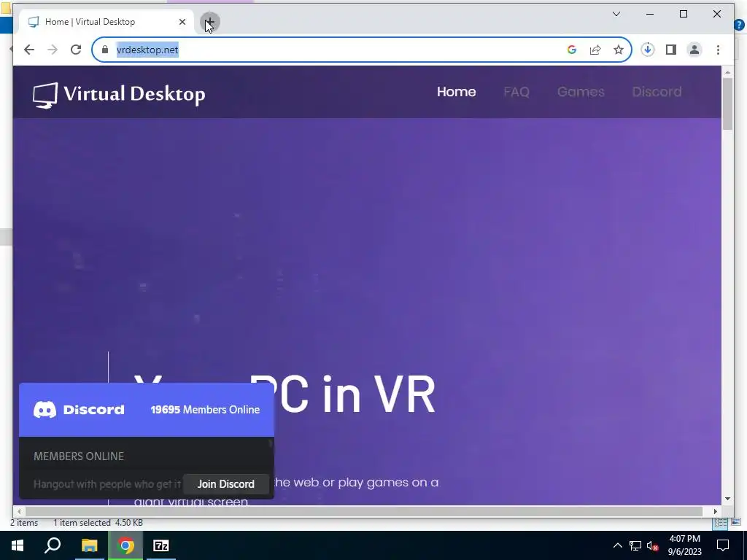Select the Home | Virtual Desktop tab

(106, 22)
